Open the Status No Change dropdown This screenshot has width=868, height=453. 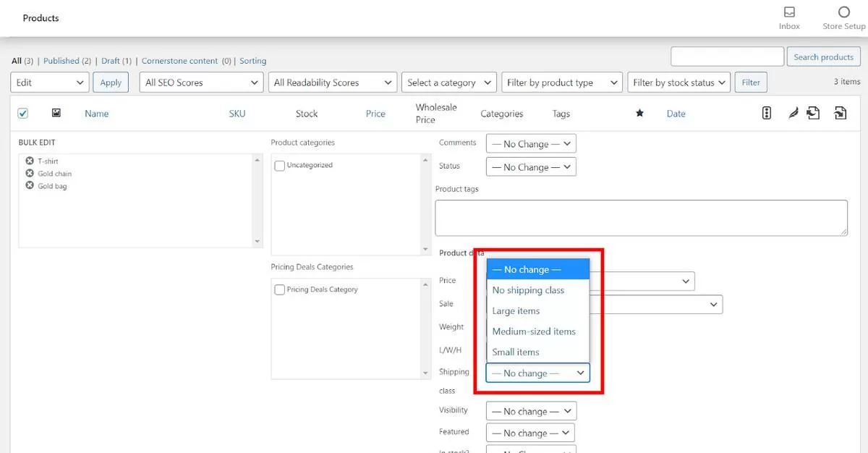click(531, 167)
